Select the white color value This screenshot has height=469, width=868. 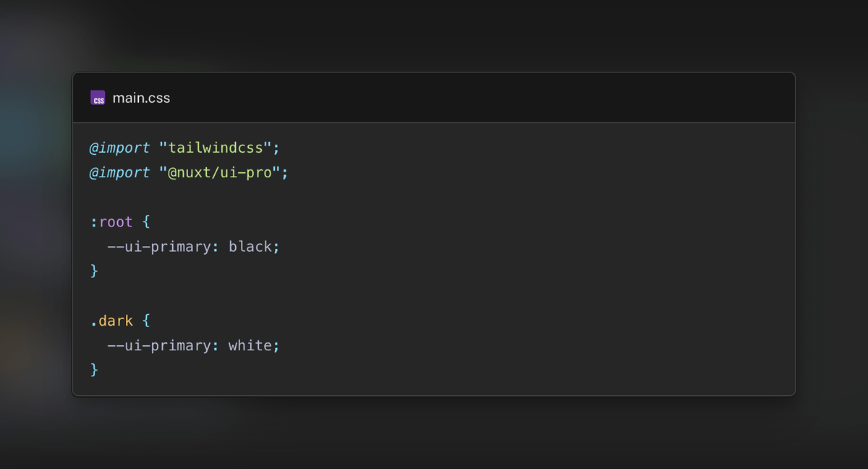pos(250,345)
